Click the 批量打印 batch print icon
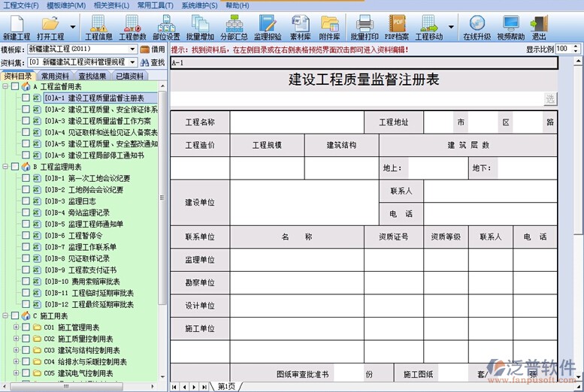 [364, 27]
